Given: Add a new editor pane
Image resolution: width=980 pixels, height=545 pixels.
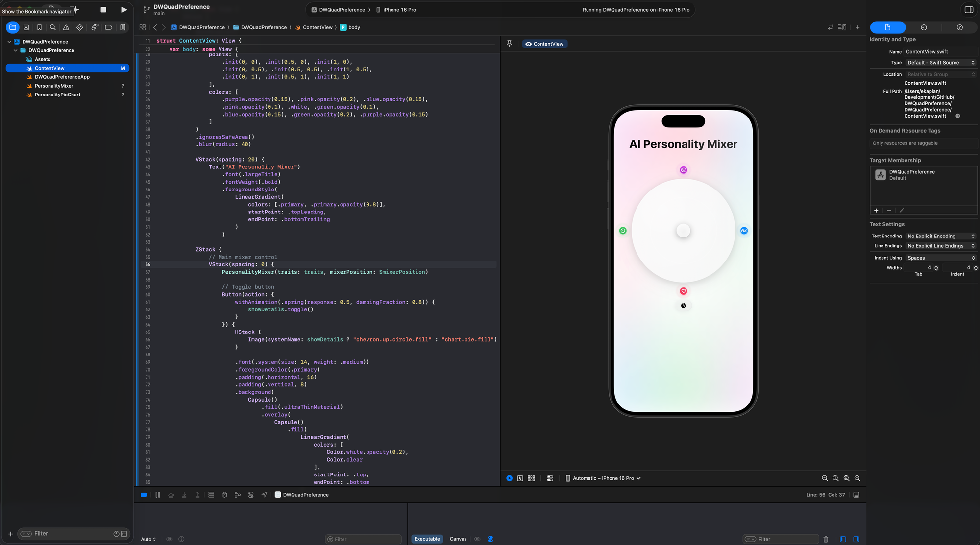Looking at the screenshot, I should click(x=857, y=27).
